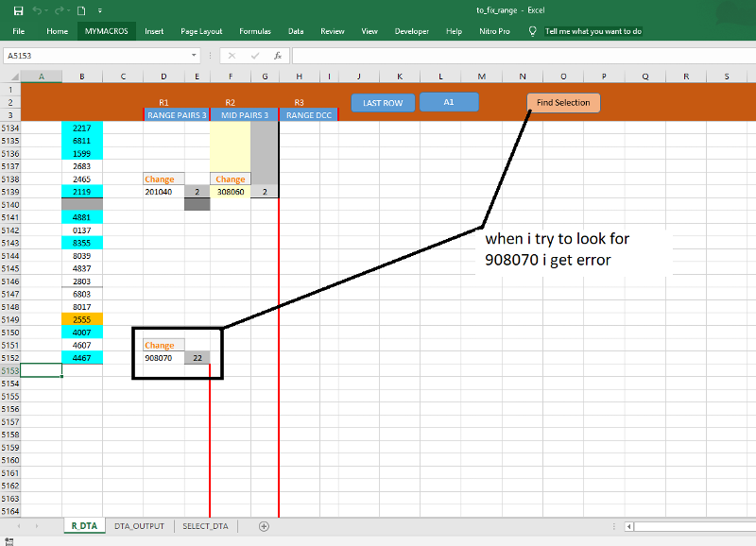Click the next sheet navigation arrow
The image size is (756, 546).
click(x=36, y=526)
